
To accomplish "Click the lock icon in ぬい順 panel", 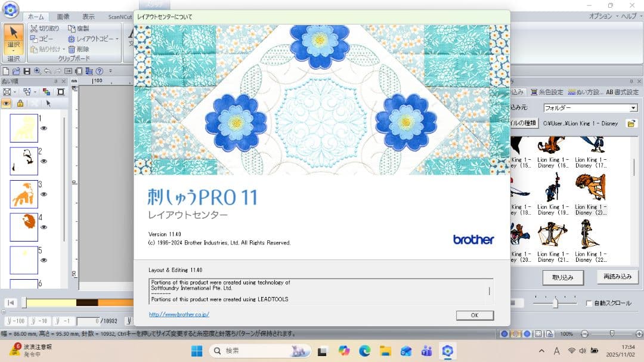I will pos(20,103).
